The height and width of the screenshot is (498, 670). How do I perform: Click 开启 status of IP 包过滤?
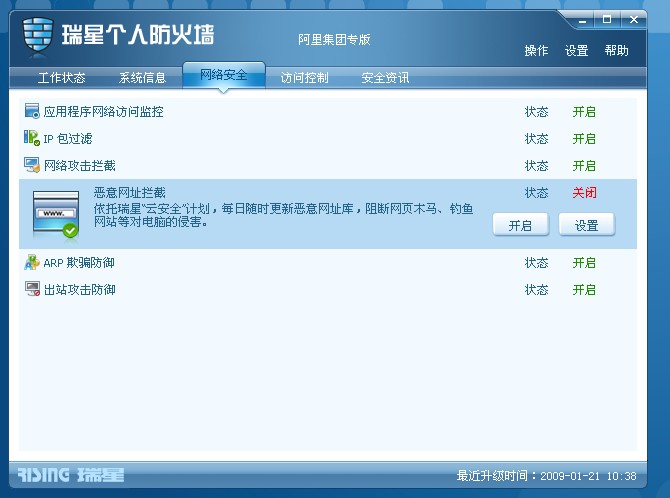(584, 138)
